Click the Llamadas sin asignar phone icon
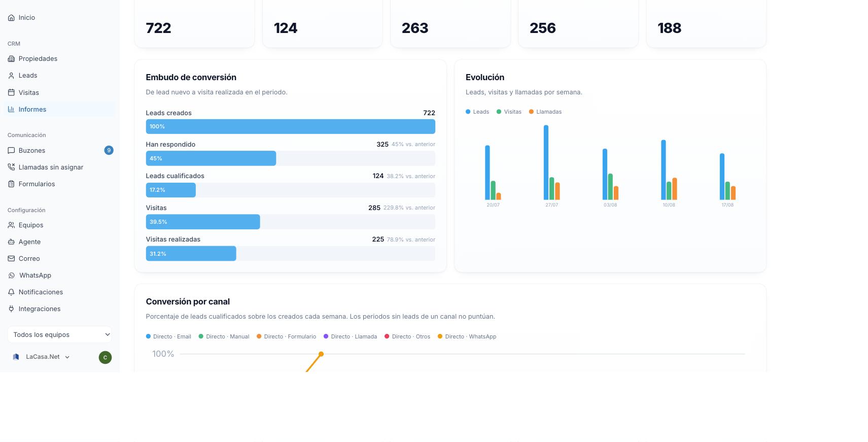This screenshot has height=442, width=868. point(11,167)
